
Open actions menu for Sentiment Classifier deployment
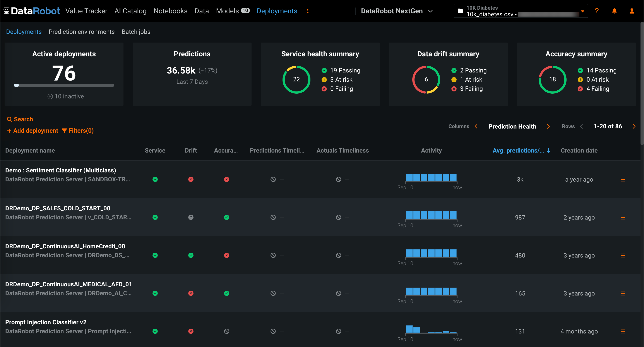[x=623, y=180]
